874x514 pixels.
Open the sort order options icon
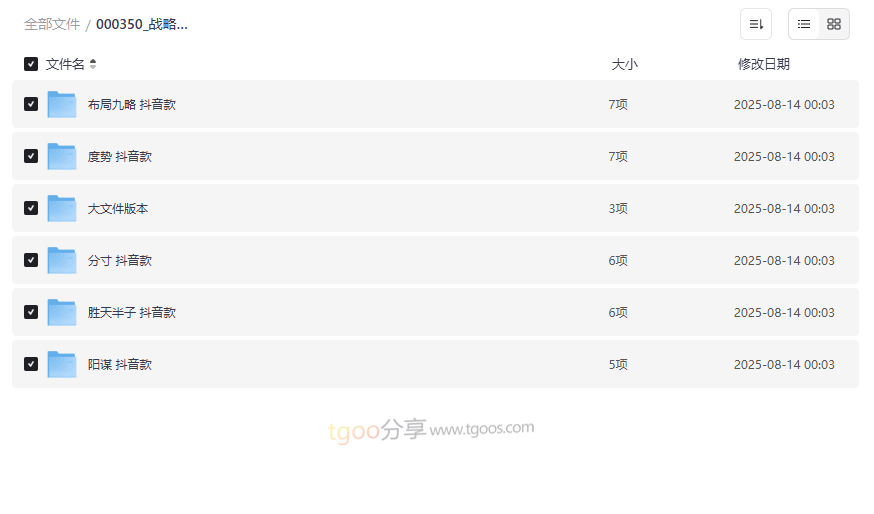click(756, 24)
